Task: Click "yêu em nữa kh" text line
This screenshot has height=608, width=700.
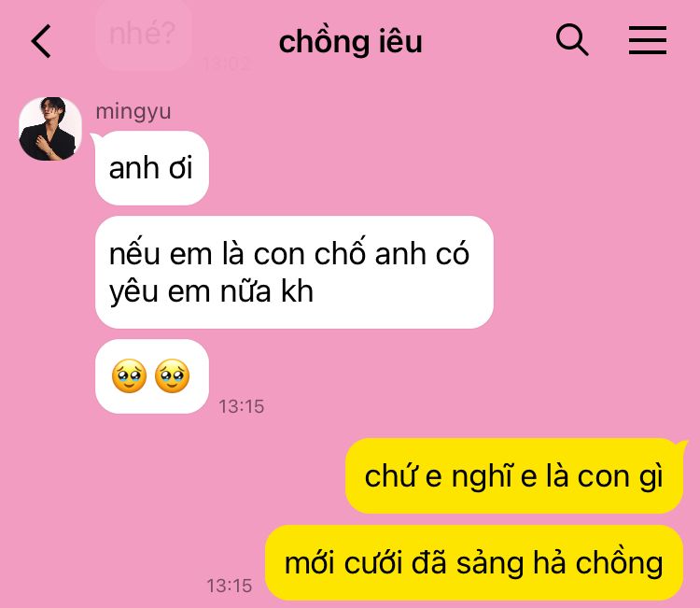Action: tap(211, 292)
